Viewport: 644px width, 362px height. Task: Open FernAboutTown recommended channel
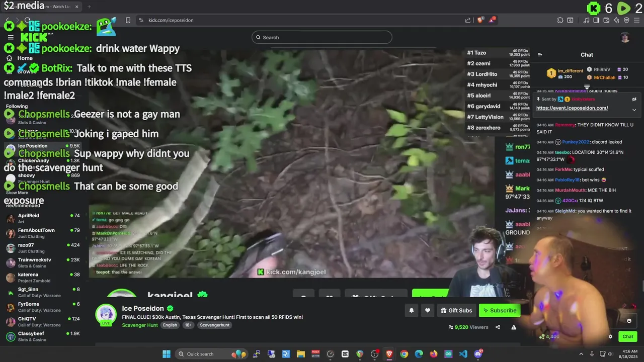click(44, 233)
